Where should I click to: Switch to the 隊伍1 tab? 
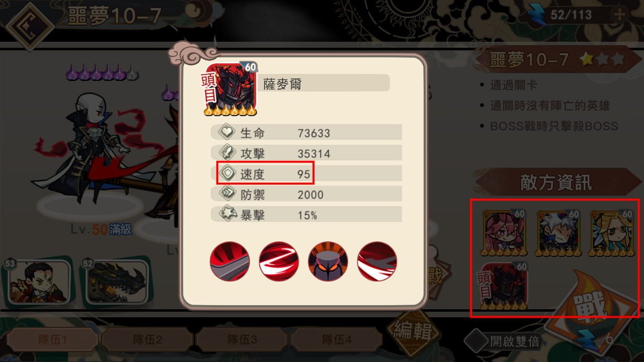(x=52, y=339)
